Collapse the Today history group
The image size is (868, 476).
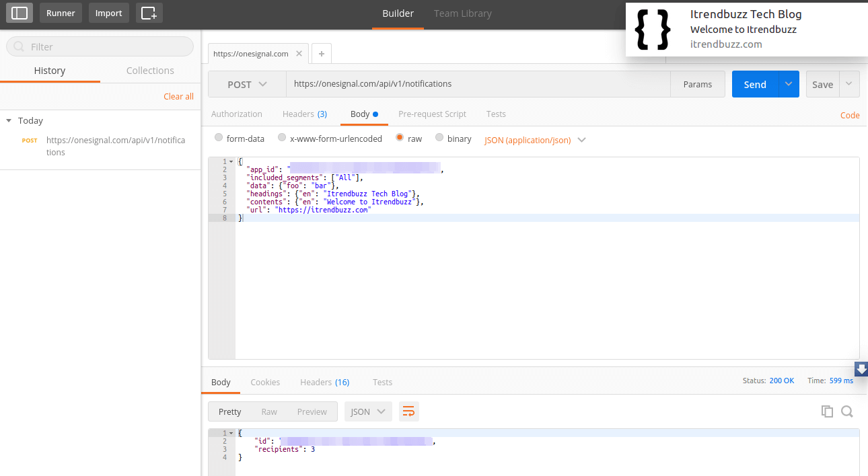pos(9,120)
